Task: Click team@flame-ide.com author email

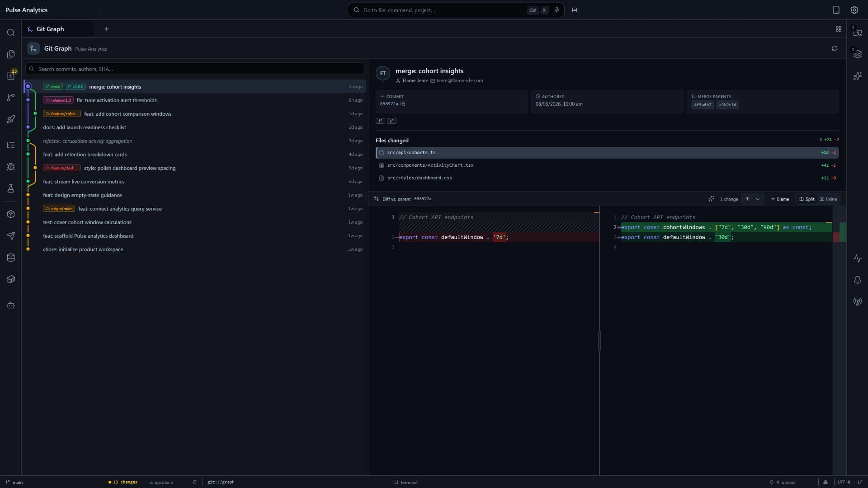Action: click(459, 80)
